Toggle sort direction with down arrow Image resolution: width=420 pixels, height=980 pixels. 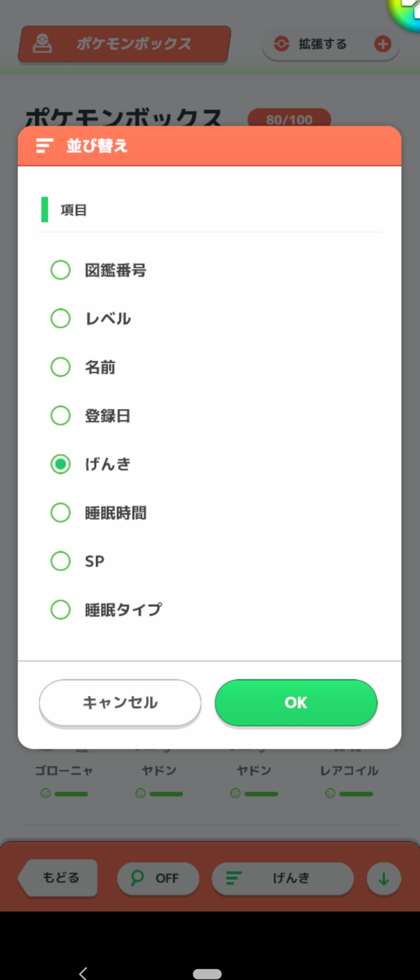(384, 879)
